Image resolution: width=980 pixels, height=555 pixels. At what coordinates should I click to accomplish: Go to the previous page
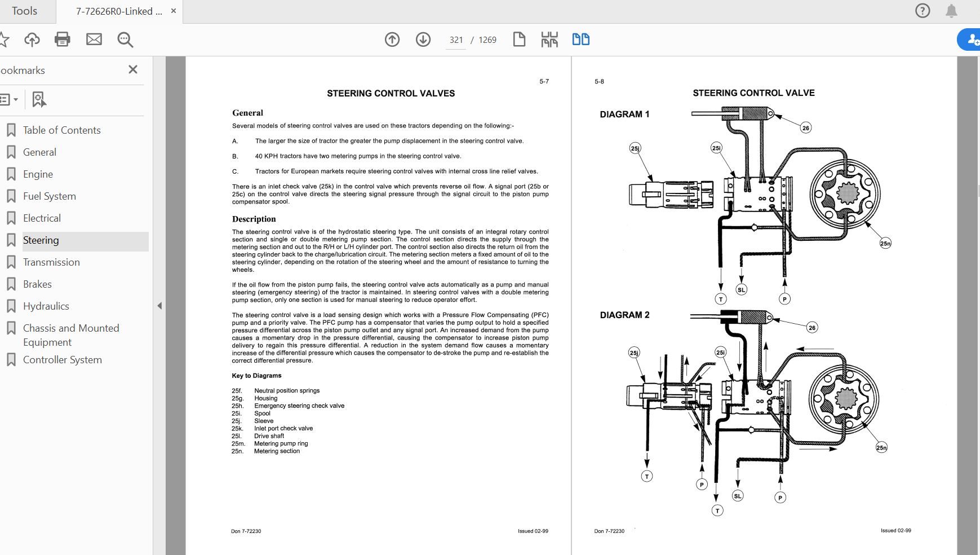pos(392,39)
